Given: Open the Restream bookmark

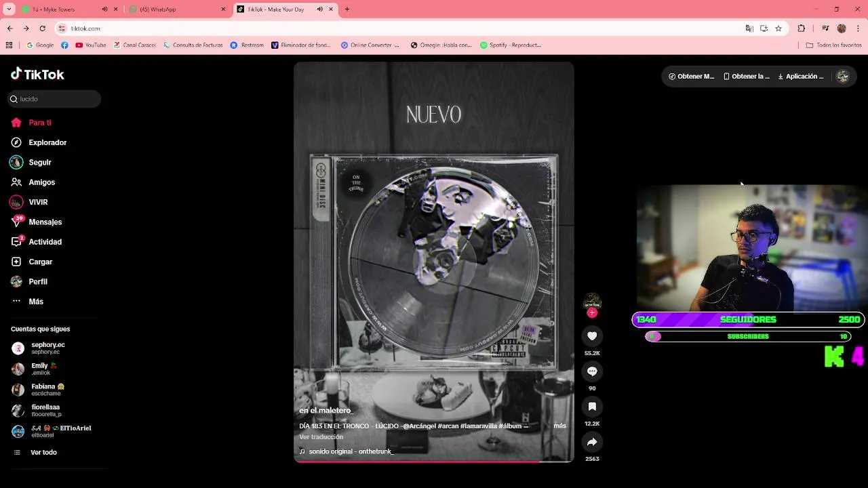Looking at the screenshot, I should [x=248, y=45].
